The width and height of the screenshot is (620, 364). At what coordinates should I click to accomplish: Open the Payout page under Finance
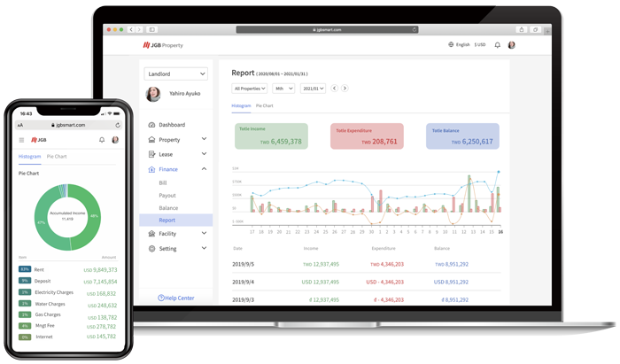point(167,195)
